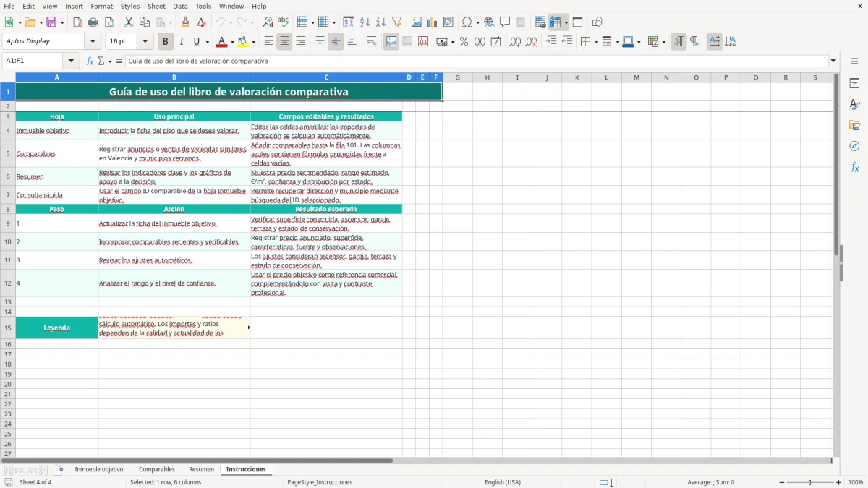Toggle Center Horizontally alignment
This screenshot has width=868, height=488.
[x=284, y=42]
